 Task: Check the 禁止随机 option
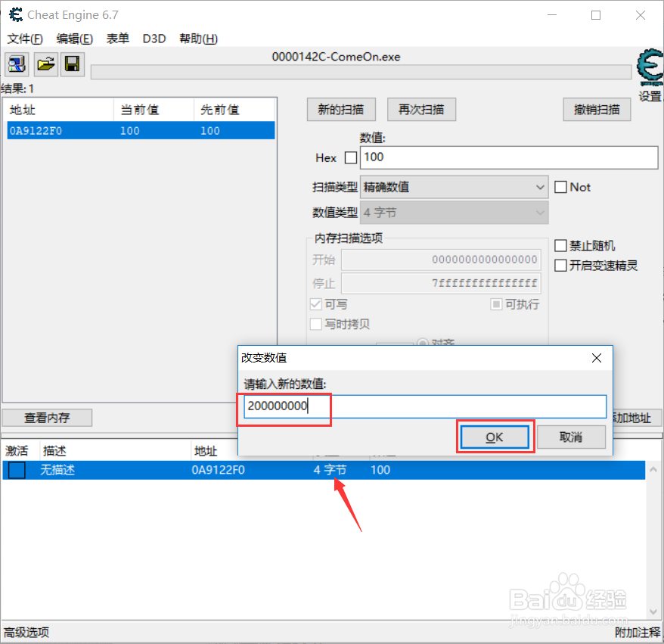[x=560, y=245]
